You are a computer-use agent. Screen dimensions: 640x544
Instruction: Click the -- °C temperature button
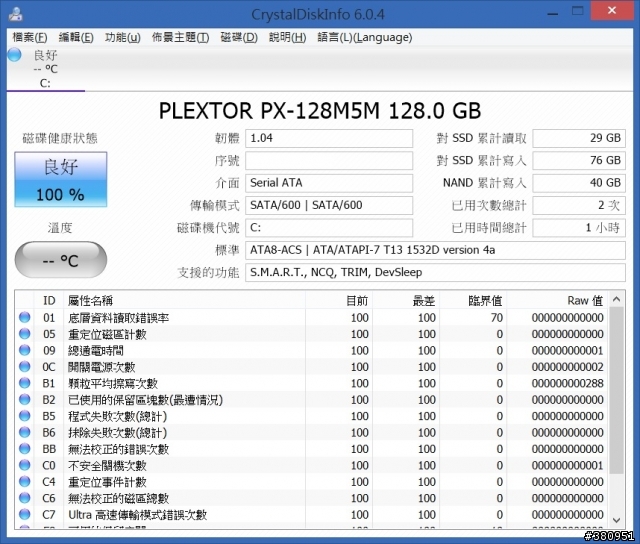click(61, 260)
